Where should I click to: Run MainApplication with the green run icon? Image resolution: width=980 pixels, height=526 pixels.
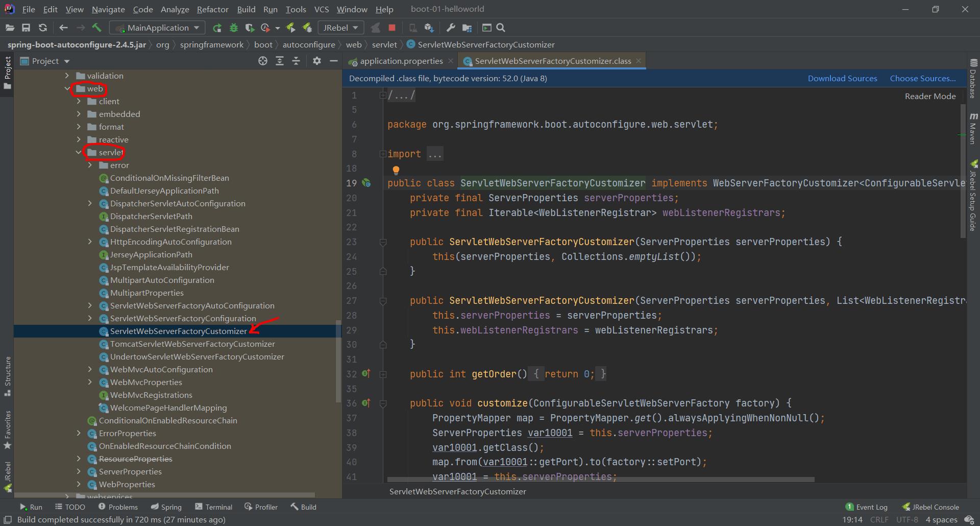217,28
